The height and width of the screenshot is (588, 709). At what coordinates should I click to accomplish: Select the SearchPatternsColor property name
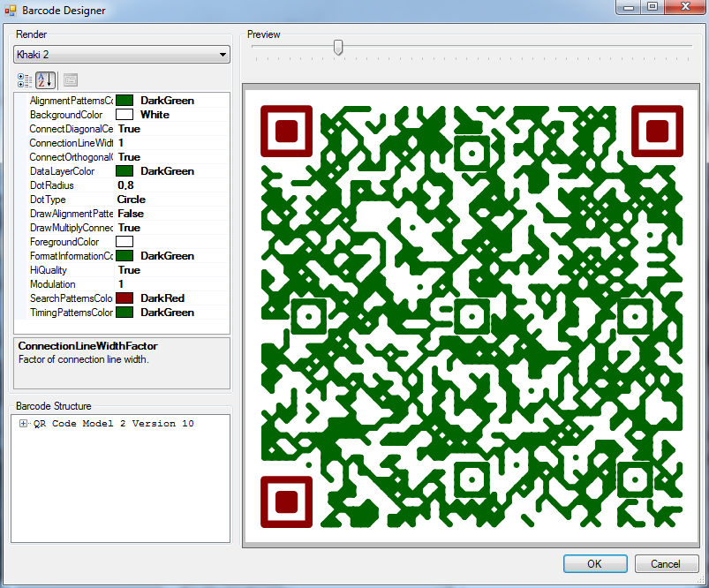(72, 298)
